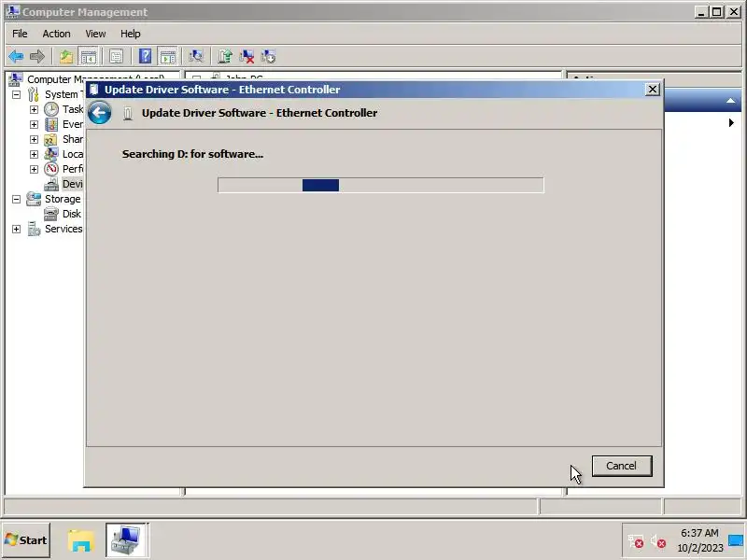Click Scan for hardware changes icon
This screenshot has width=747, height=560.
(196, 57)
